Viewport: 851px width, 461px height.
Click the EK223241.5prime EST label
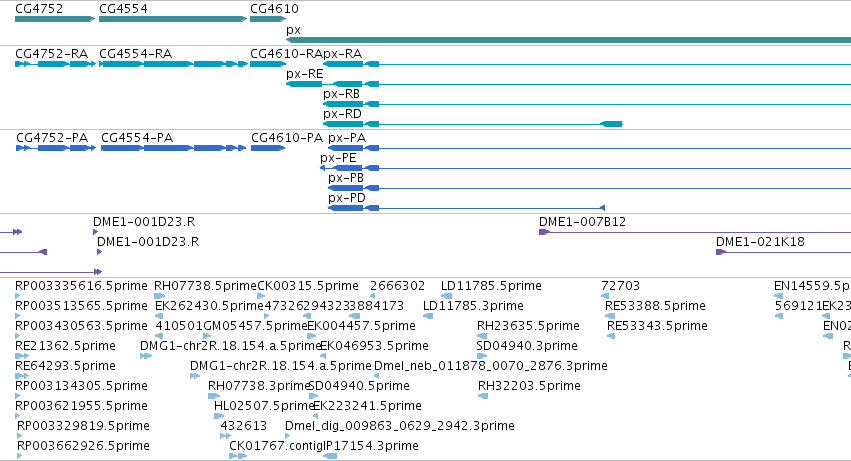click(367, 407)
